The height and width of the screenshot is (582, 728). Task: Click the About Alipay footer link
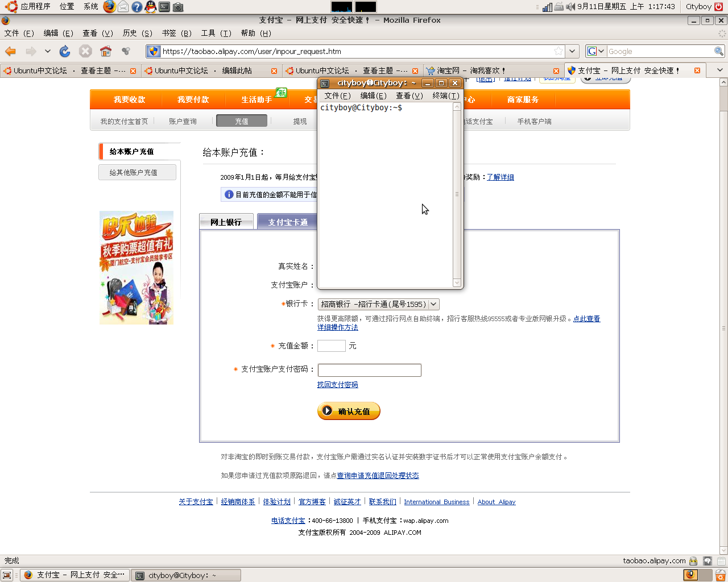pyautogui.click(x=497, y=502)
